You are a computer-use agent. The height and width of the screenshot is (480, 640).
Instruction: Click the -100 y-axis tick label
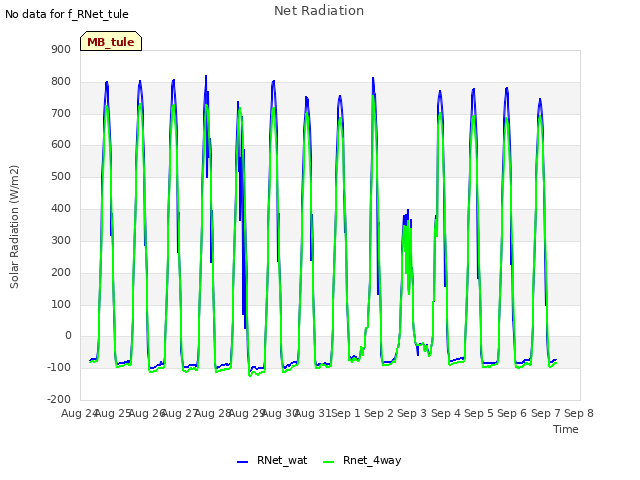point(59,367)
